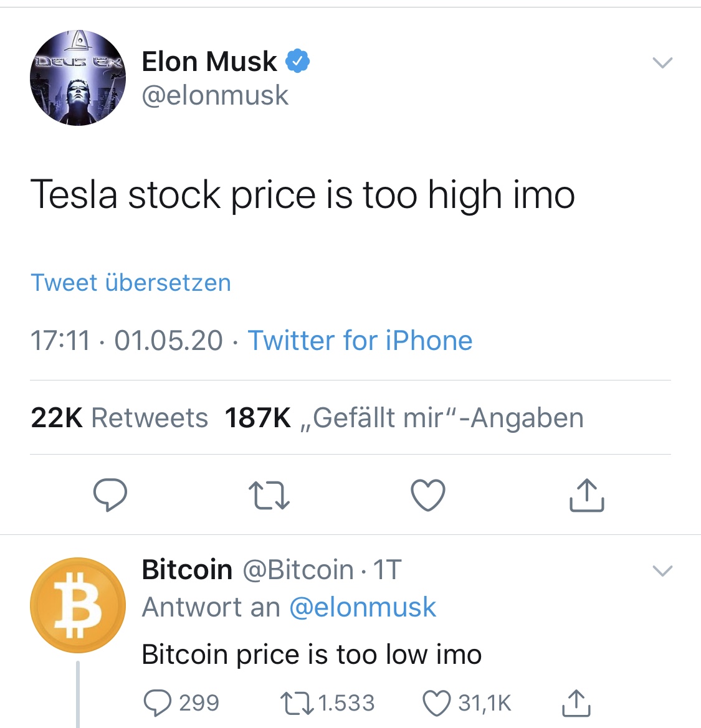Expand options menu for Elon's tweet
This screenshot has height=728, width=701.
[662, 62]
